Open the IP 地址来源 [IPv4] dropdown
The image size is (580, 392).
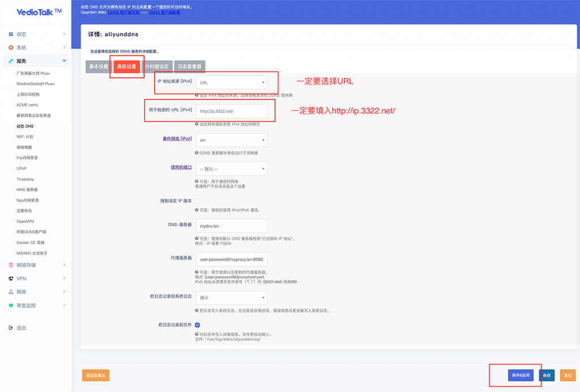(x=231, y=83)
